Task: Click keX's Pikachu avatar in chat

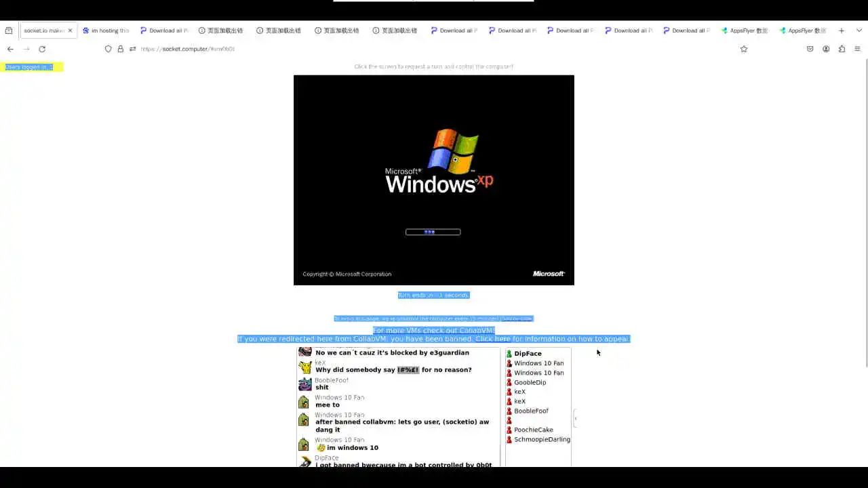Action: (x=305, y=367)
